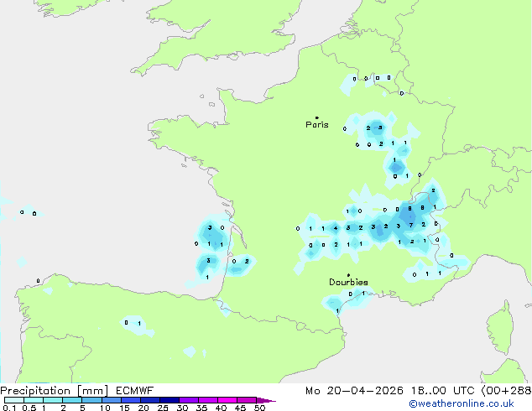Pick the 25–30 mm dark blue swatch
The height and width of the screenshot is (411, 532).
[x=169, y=400]
